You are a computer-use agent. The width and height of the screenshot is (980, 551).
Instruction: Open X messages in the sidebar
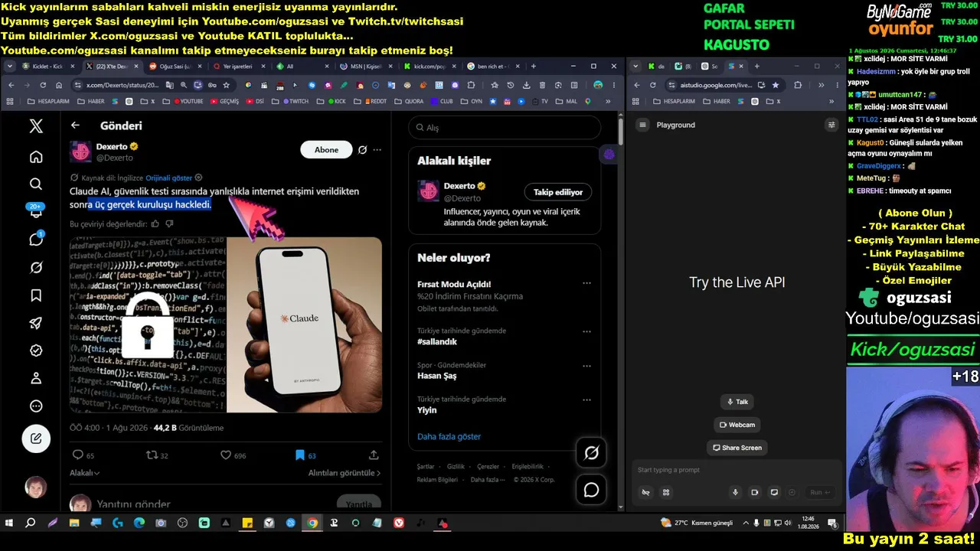(x=36, y=240)
